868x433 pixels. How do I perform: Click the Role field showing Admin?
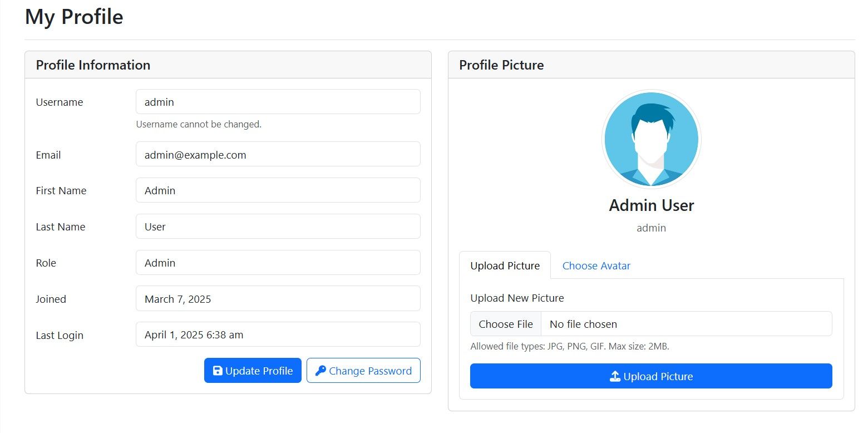(x=278, y=263)
